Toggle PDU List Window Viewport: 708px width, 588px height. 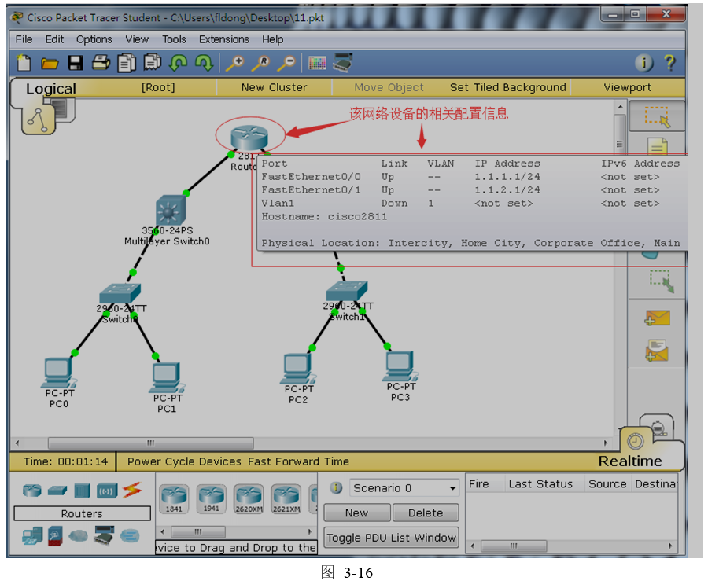[391, 538]
